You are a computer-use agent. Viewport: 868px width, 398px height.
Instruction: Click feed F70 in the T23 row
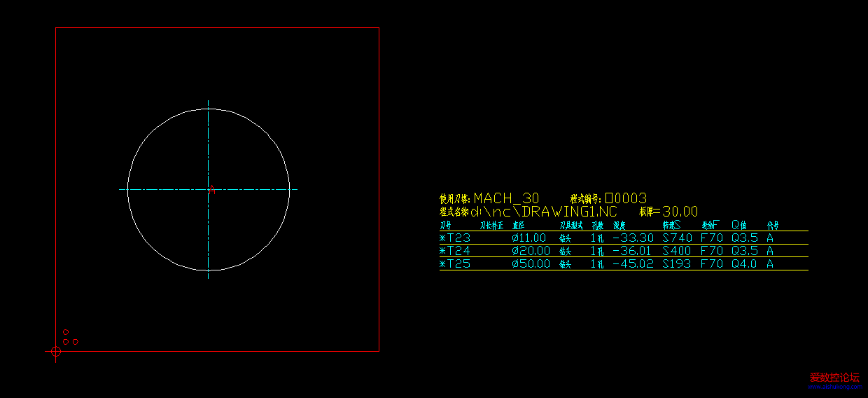point(712,238)
